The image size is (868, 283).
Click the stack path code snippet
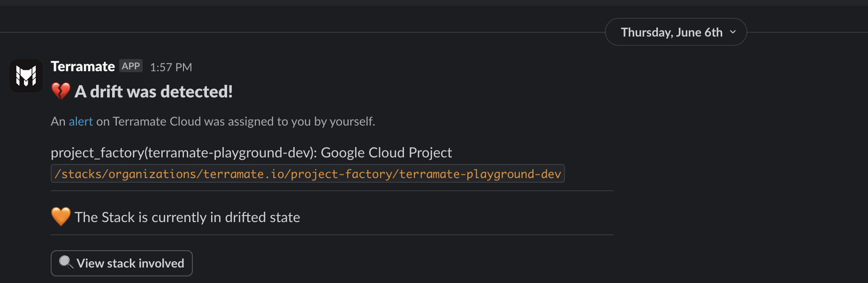point(307,174)
